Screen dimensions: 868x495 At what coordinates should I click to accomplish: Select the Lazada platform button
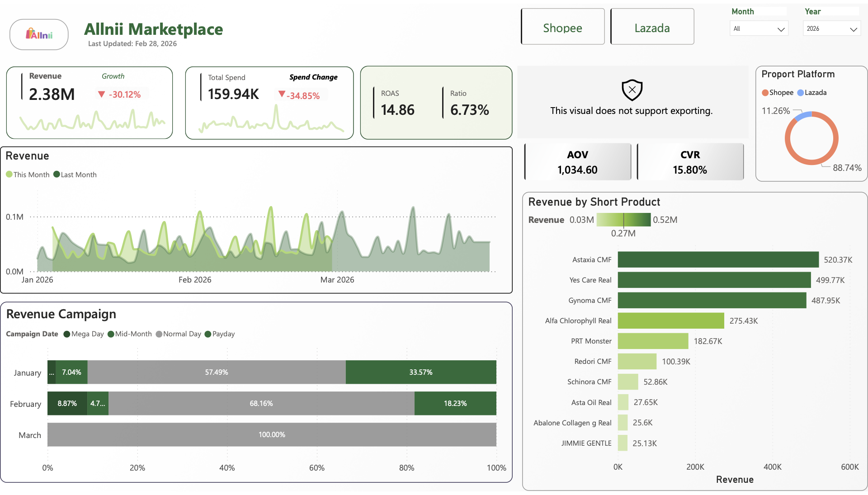(652, 27)
